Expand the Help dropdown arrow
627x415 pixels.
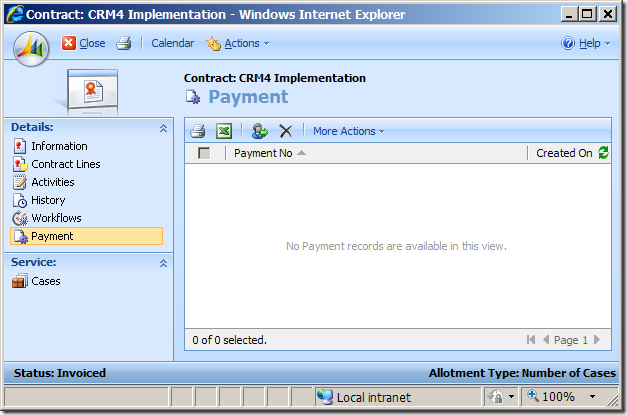point(607,44)
